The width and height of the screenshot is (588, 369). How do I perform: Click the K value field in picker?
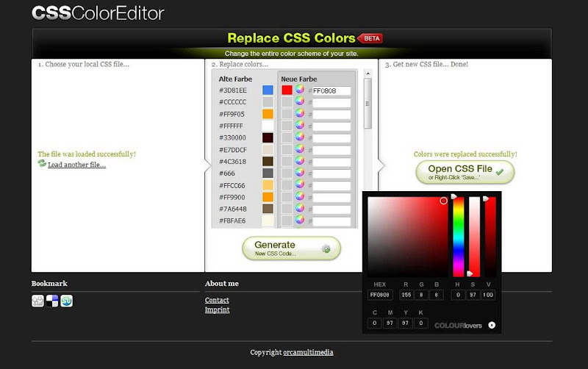[421, 323]
